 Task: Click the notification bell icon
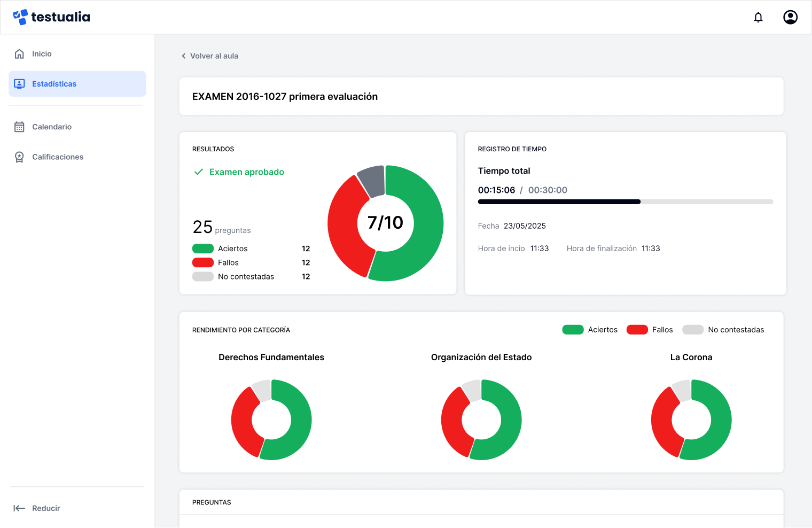pyautogui.click(x=758, y=17)
